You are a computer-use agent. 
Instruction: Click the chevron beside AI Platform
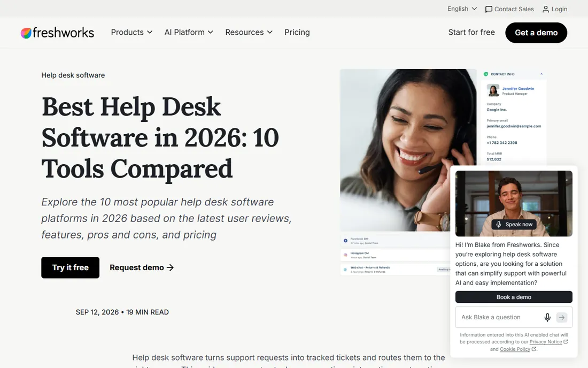click(x=211, y=32)
